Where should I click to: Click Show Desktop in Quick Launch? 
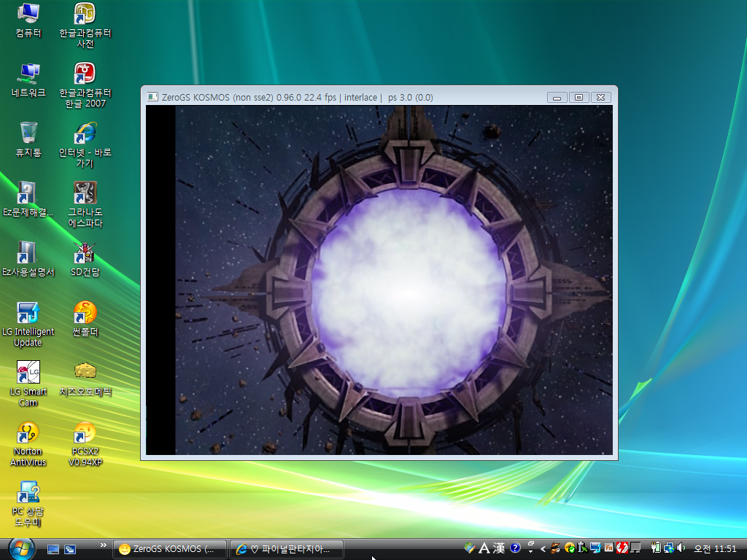[x=53, y=550]
